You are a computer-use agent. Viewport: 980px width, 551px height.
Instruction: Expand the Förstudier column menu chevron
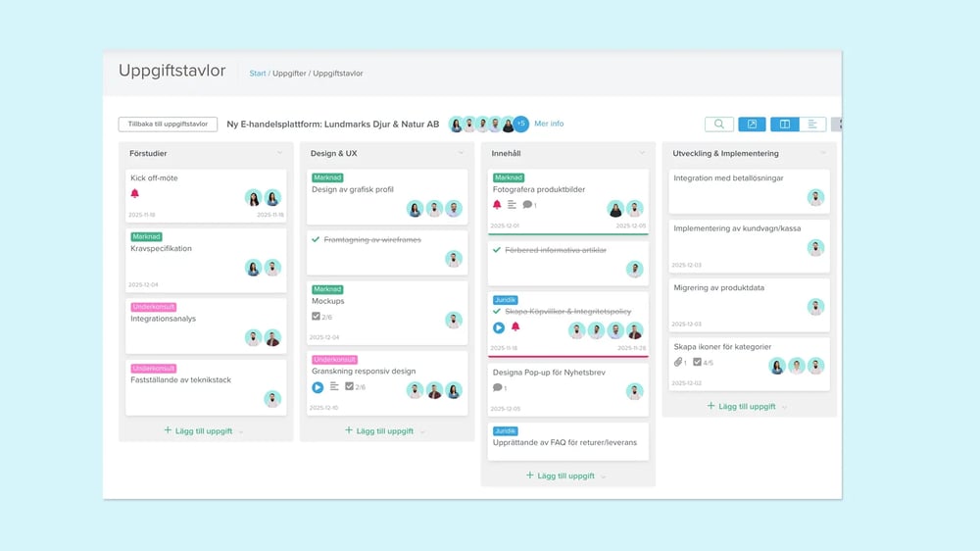pyautogui.click(x=279, y=153)
